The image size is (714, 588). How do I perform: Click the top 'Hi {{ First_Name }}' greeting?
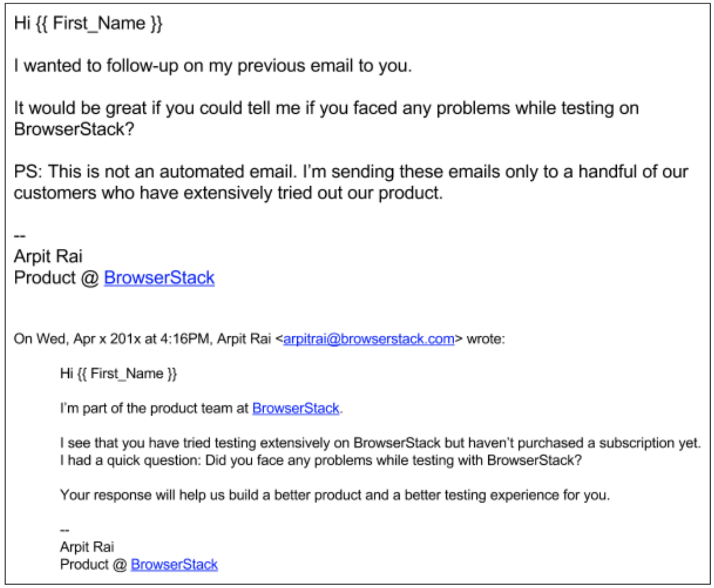[x=88, y=23]
